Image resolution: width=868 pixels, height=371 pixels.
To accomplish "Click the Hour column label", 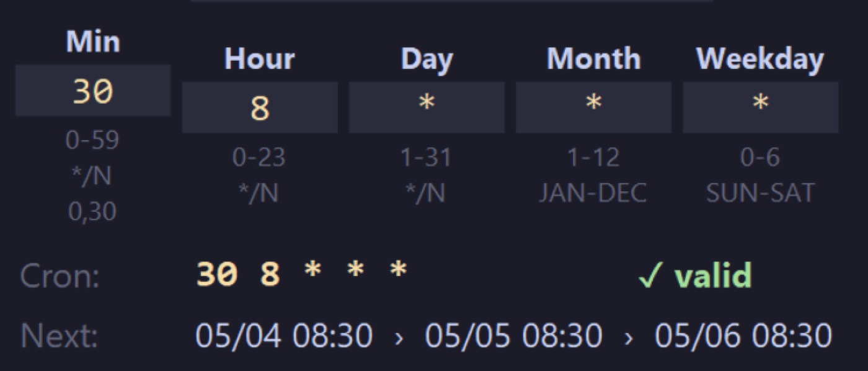I will click(x=260, y=59).
